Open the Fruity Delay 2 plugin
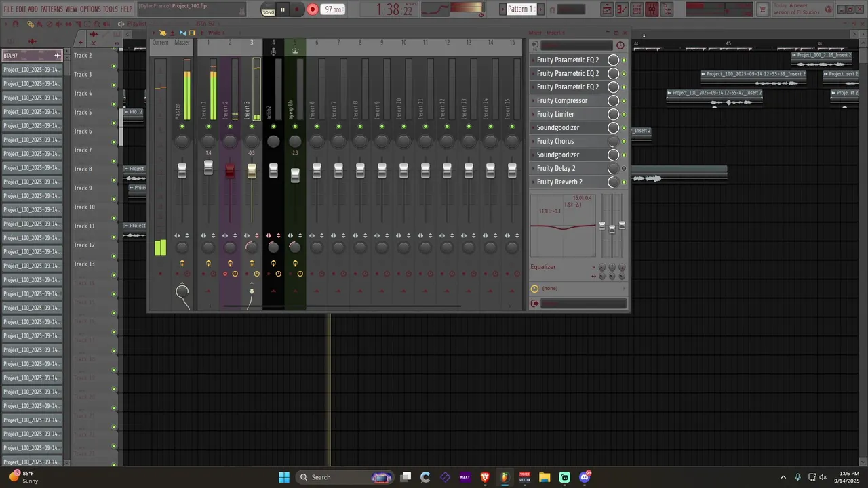This screenshot has height=488, width=868. coord(556,168)
